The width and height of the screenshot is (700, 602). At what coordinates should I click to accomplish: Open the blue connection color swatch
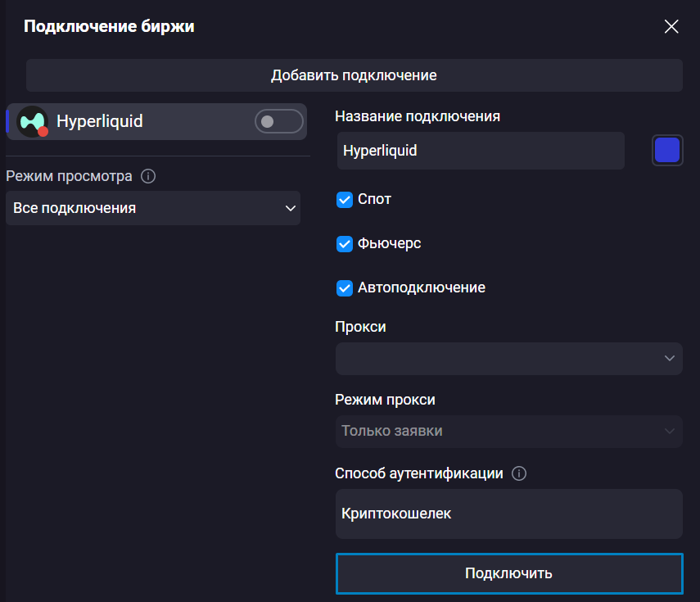tap(667, 150)
